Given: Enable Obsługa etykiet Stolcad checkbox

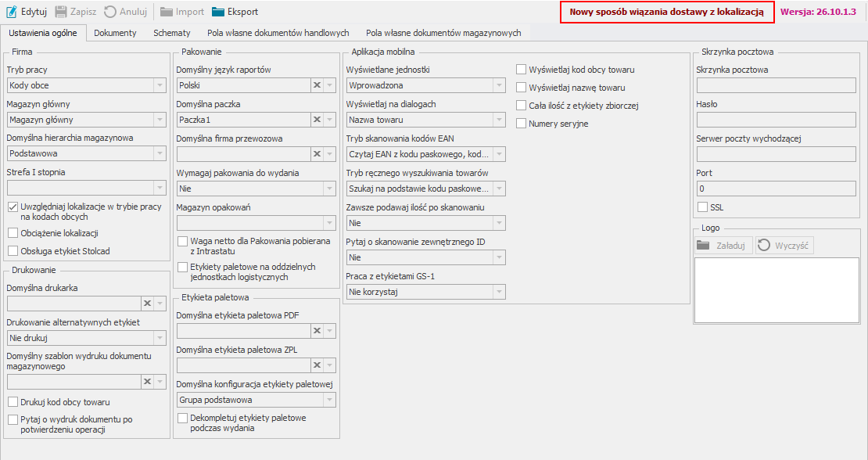Looking at the screenshot, I should tap(13, 251).
